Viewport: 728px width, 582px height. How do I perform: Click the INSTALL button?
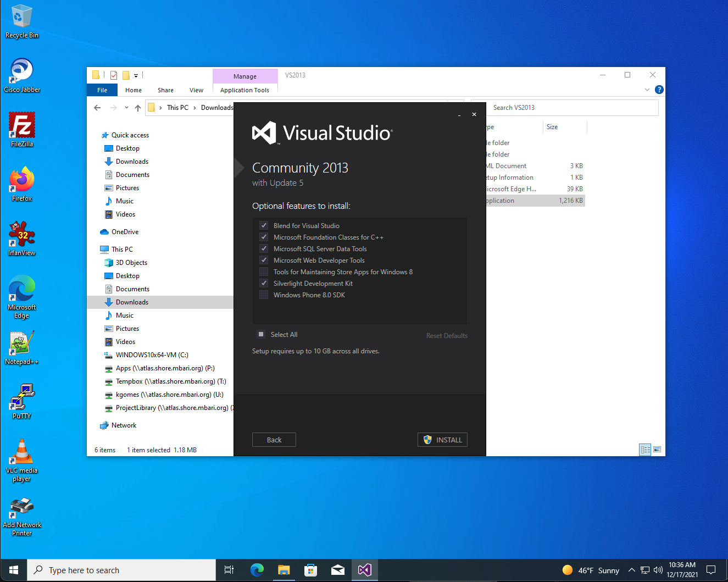click(442, 440)
